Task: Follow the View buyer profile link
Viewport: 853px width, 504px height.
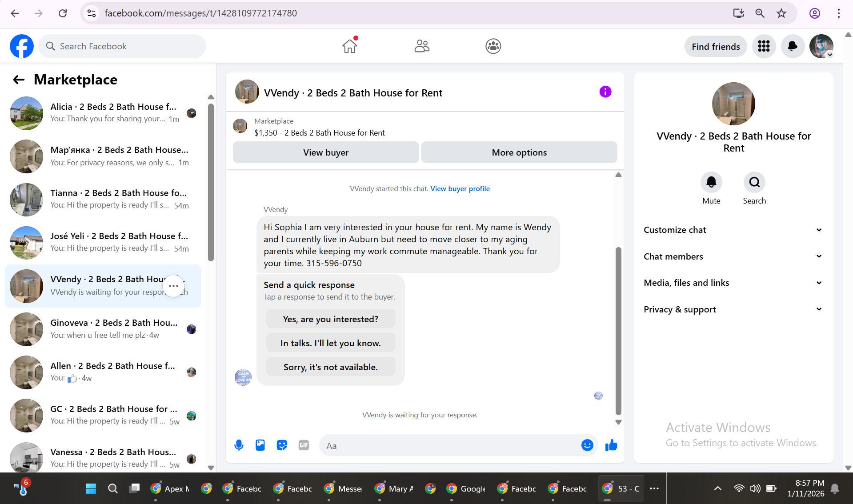Action: coord(460,188)
